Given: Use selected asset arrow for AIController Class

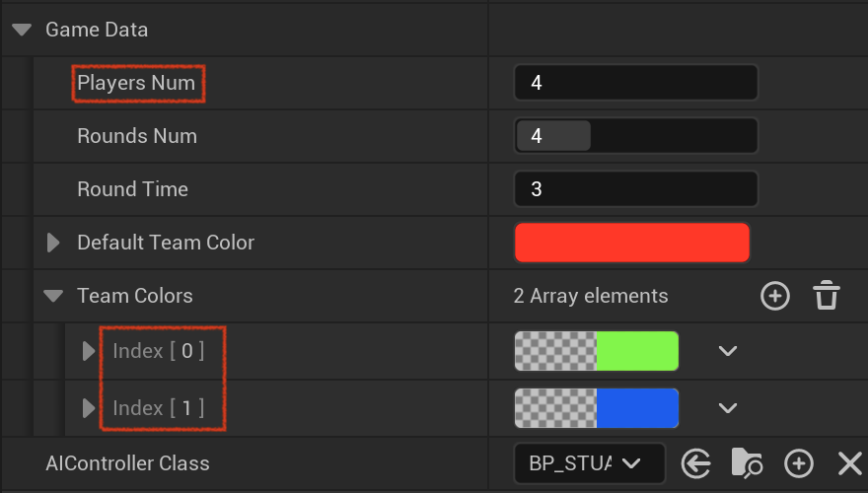Looking at the screenshot, I should pyautogui.click(x=695, y=463).
